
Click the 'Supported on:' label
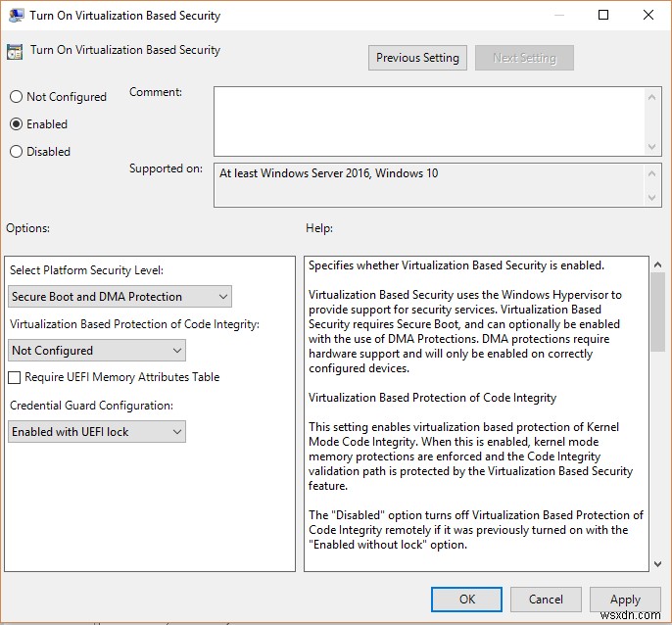(x=166, y=168)
